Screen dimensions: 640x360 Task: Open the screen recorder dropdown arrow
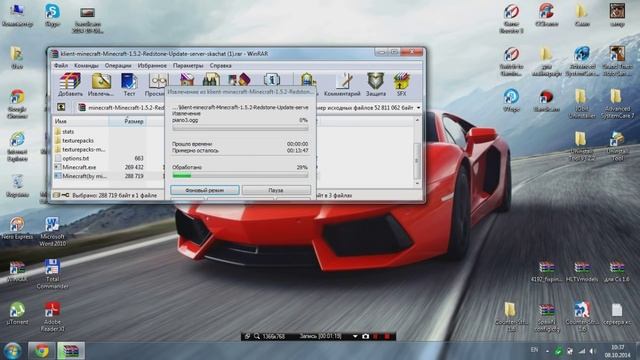click(355, 336)
